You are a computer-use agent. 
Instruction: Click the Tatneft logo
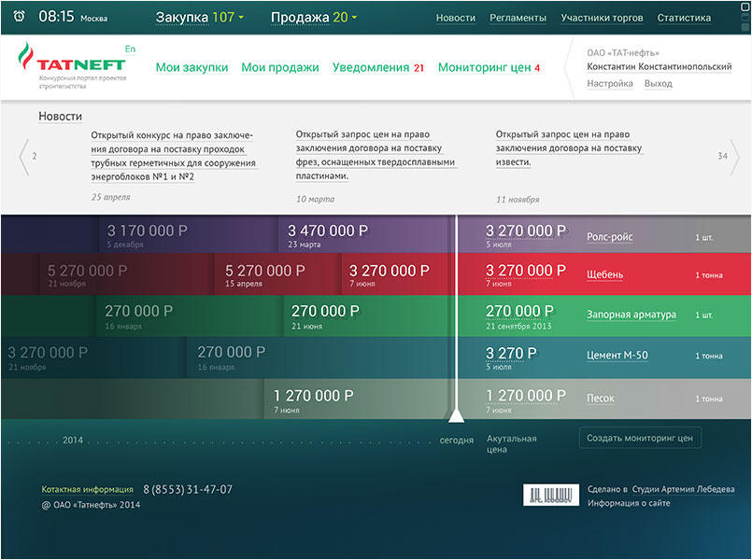[72, 63]
